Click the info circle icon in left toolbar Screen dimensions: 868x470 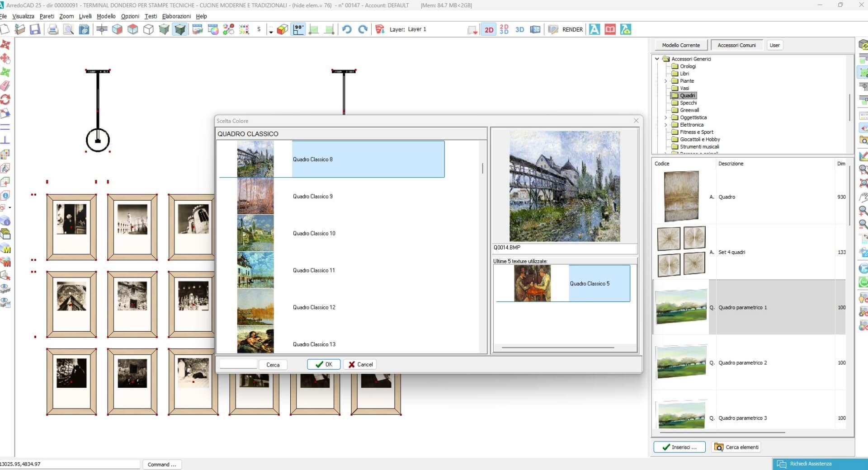(5, 196)
